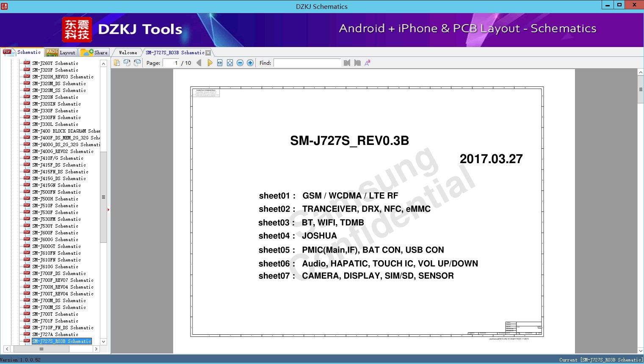Click the PDF icon beside SM-J610G Schematic

[27, 266]
